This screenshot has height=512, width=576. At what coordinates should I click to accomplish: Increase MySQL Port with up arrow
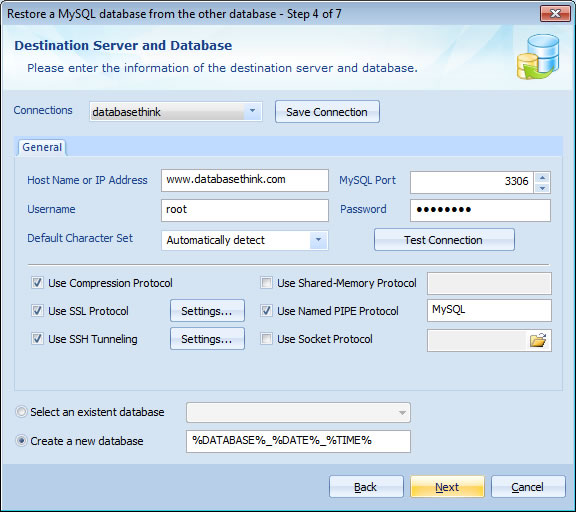(543, 178)
